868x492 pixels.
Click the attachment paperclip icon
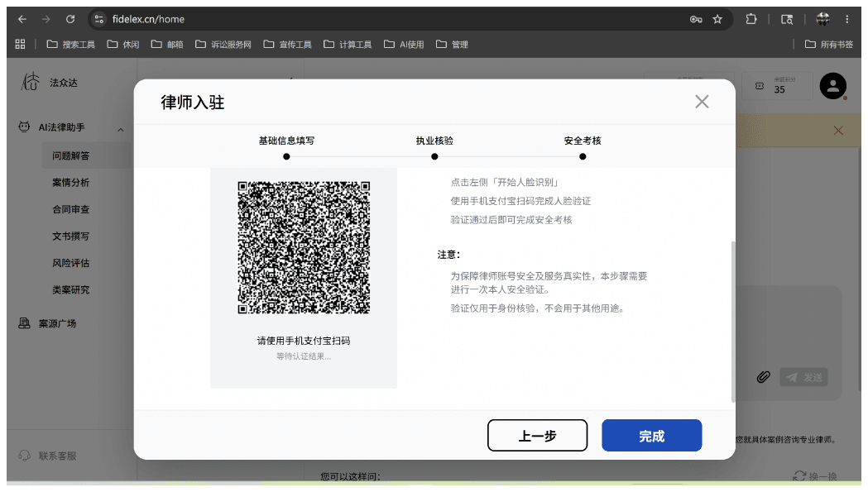pos(764,377)
